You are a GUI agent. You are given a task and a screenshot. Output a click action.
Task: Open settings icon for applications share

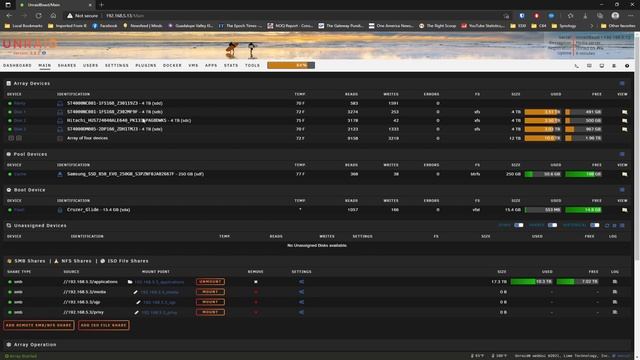301,282
